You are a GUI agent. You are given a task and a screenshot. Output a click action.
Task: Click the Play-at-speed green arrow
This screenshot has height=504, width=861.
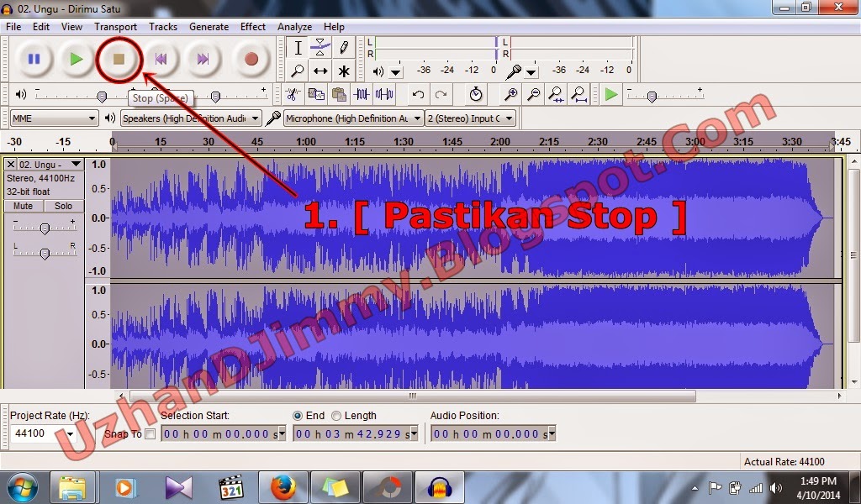[x=611, y=94]
